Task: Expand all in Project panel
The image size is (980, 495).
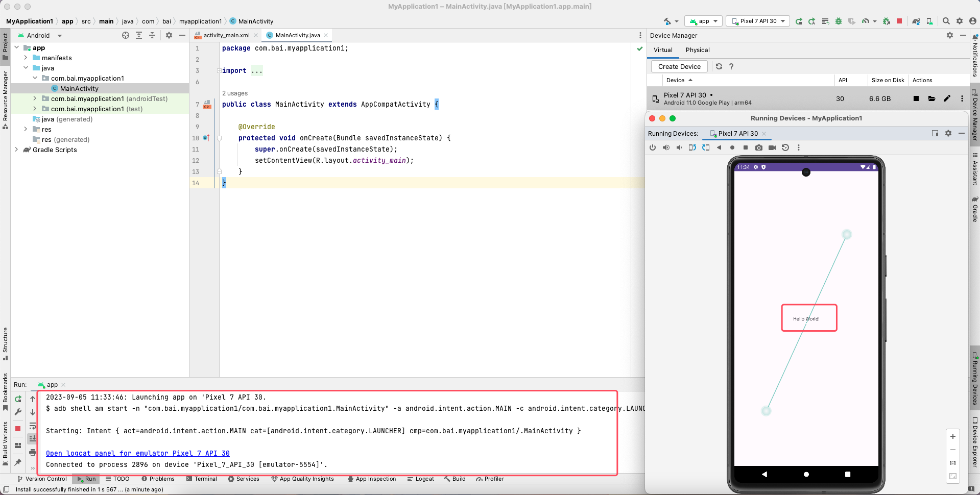Action: [139, 35]
